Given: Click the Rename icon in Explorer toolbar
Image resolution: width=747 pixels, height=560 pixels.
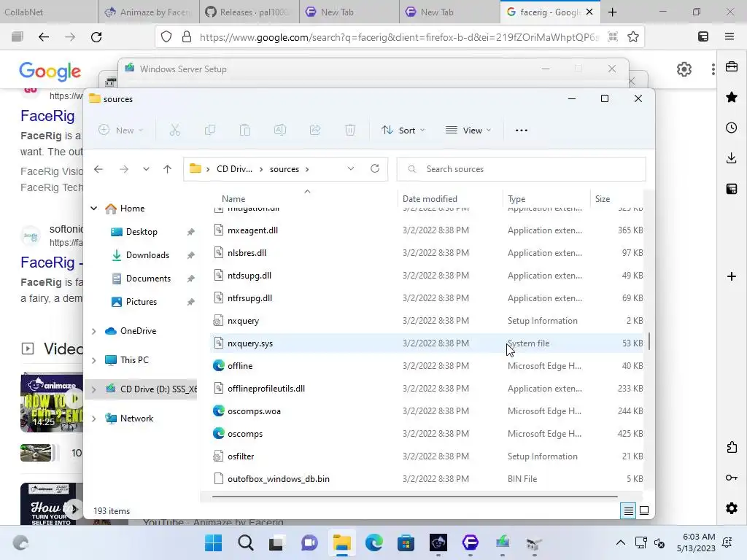Looking at the screenshot, I should [x=280, y=130].
